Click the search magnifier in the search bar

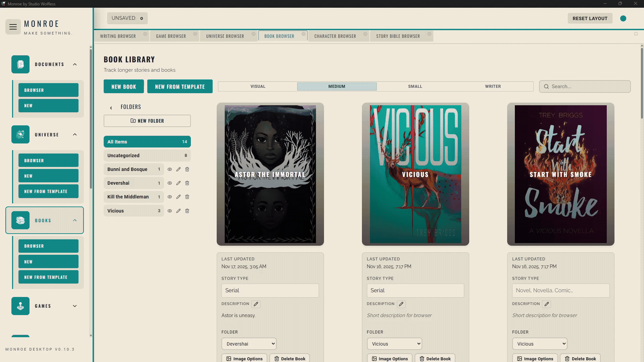(547, 86)
